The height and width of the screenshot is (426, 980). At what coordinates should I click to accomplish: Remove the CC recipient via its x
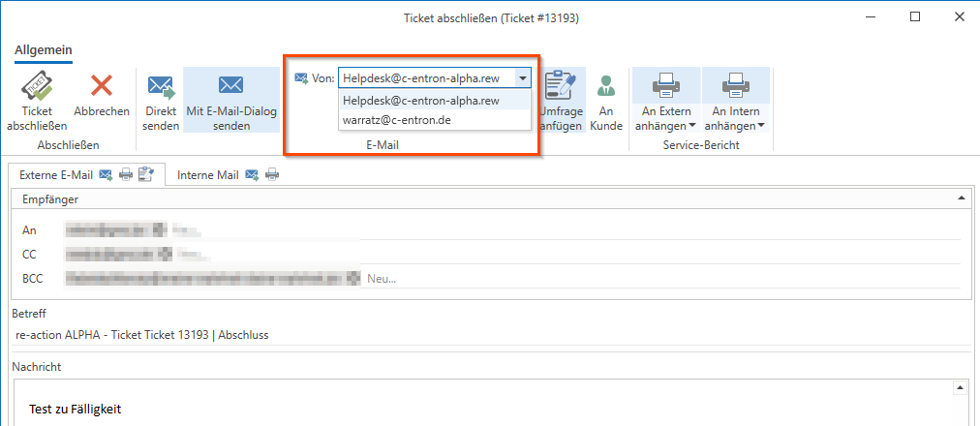coord(165,255)
